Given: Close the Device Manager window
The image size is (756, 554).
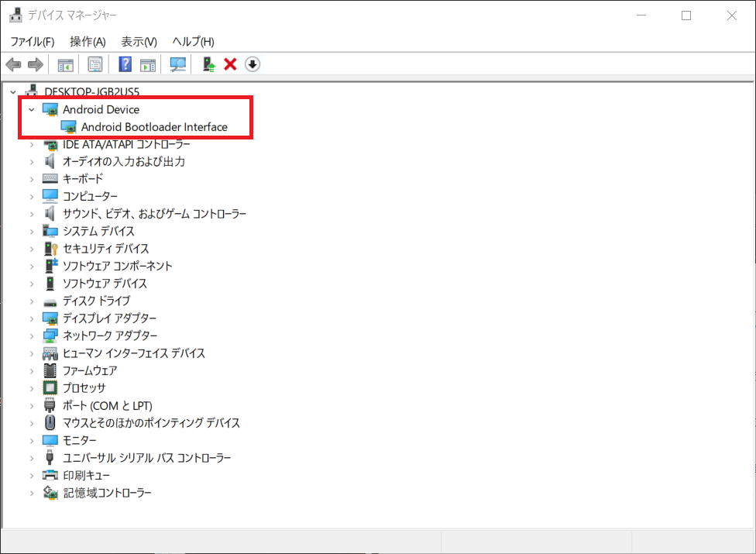Looking at the screenshot, I should pos(731,15).
